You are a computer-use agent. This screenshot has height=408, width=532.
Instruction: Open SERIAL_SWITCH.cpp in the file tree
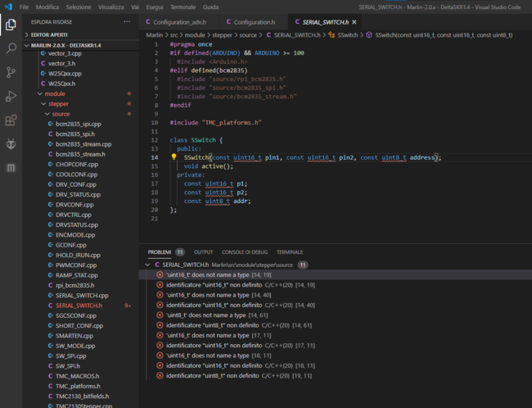pos(82,295)
